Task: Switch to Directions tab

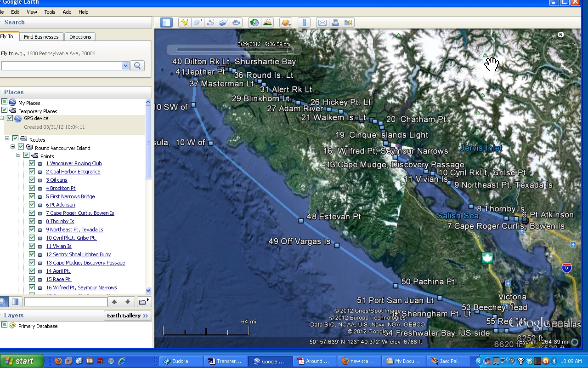Action: point(80,36)
